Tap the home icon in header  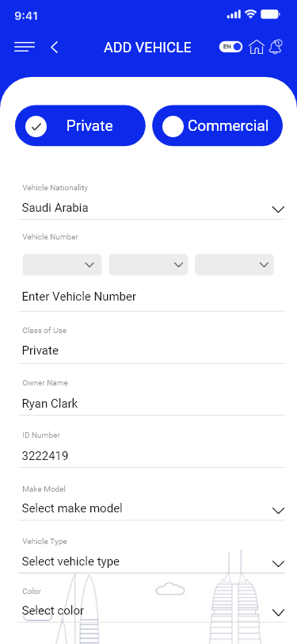coord(257,47)
